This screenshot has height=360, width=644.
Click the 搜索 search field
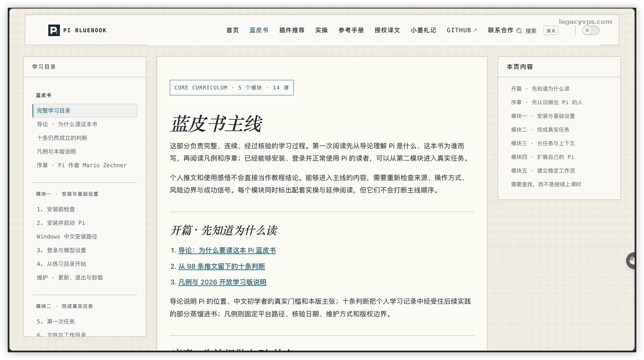click(x=531, y=31)
